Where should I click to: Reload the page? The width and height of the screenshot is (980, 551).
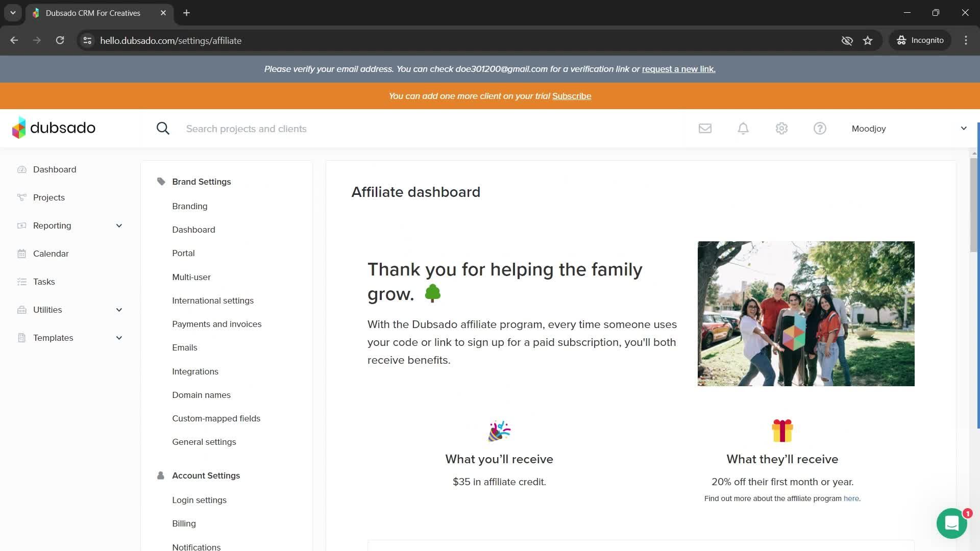point(60,40)
